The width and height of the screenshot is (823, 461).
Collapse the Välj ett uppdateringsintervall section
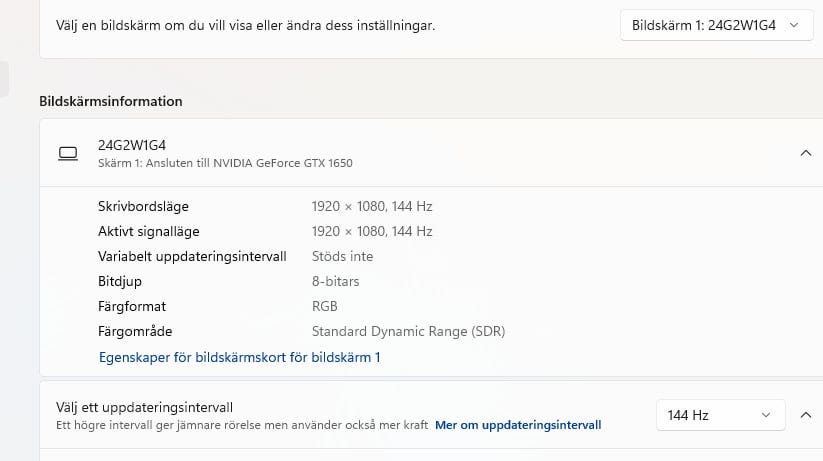[x=805, y=415]
